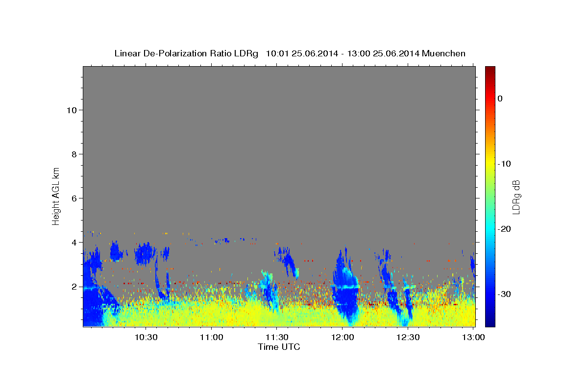Screen dimensions: 588x392
Task: Click the height tick label 2
Action: coord(74,286)
